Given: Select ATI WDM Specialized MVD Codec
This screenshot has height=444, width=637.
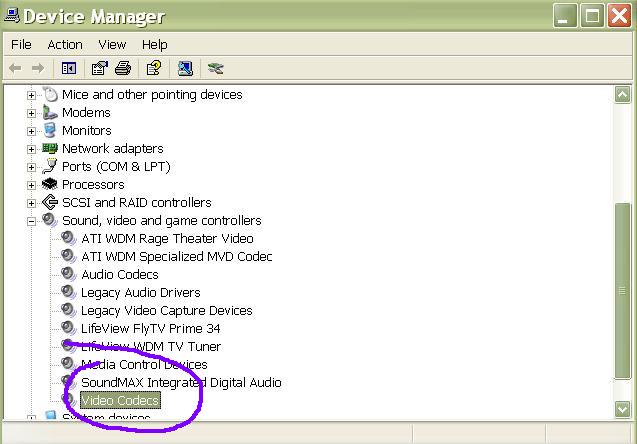Looking at the screenshot, I should click(x=177, y=256).
